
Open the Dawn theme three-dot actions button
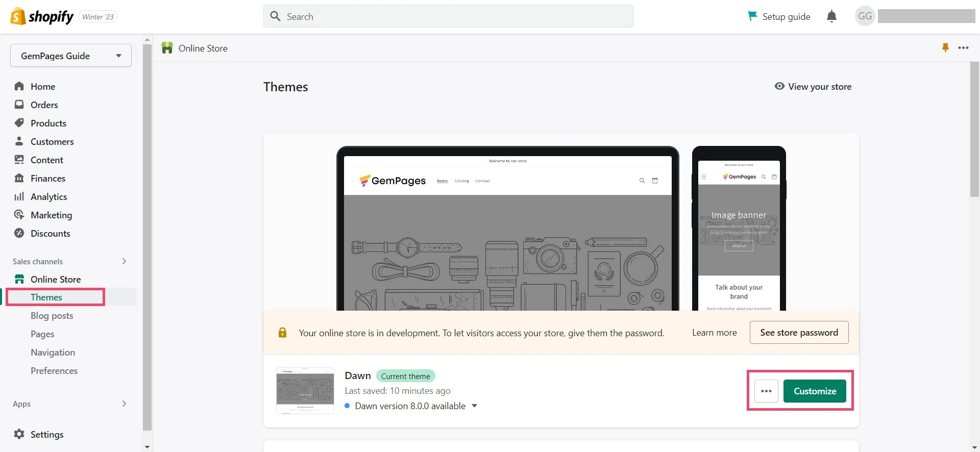coord(766,391)
